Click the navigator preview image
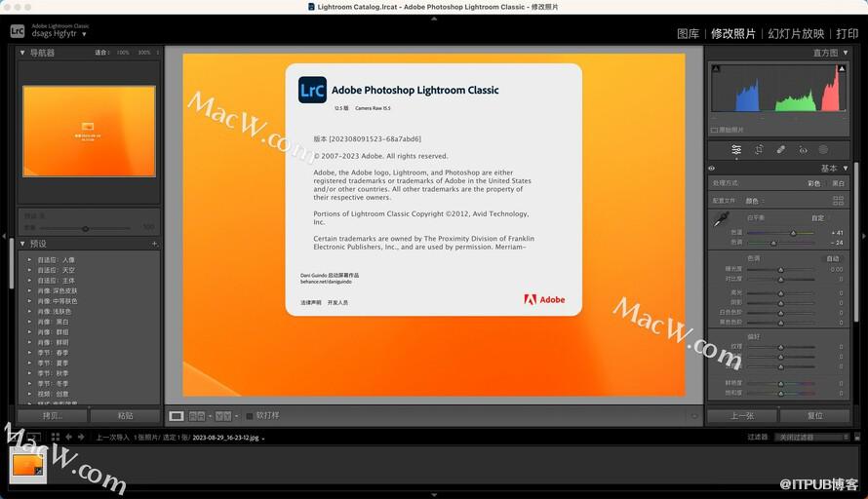Image resolution: width=868 pixels, height=499 pixels. [x=89, y=132]
